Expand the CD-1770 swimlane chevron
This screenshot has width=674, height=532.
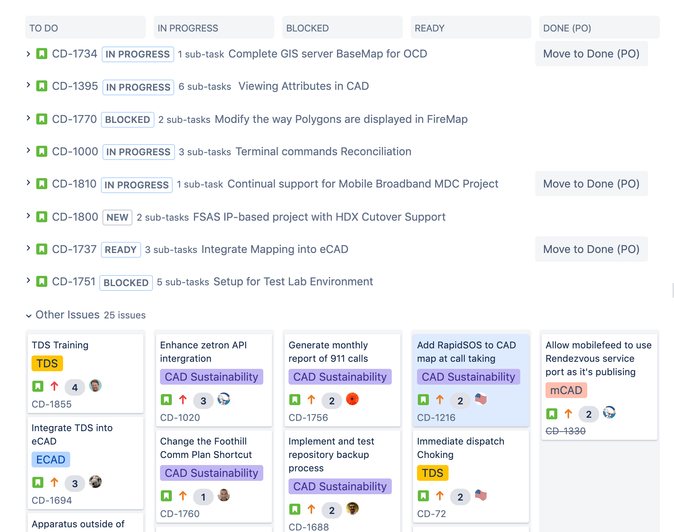(28, 118)
